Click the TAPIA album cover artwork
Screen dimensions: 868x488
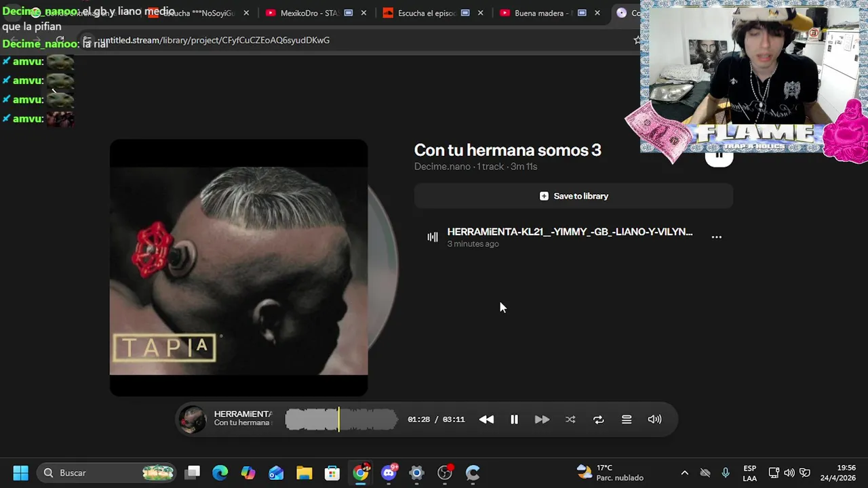239,268
